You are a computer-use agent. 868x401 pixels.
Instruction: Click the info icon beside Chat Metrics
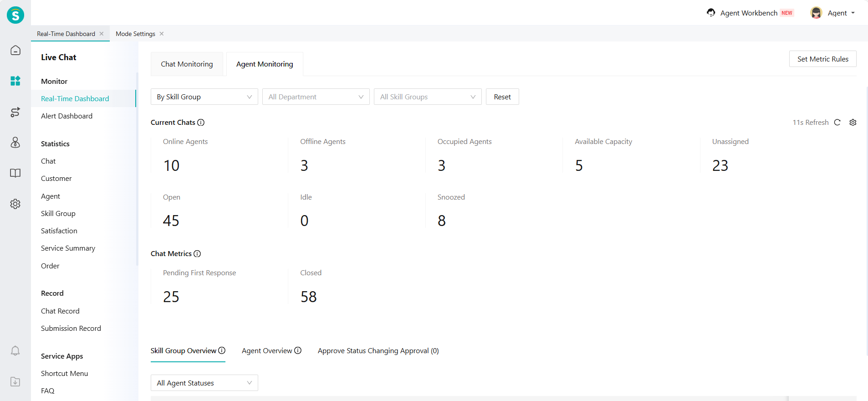[x=197, y=254]
